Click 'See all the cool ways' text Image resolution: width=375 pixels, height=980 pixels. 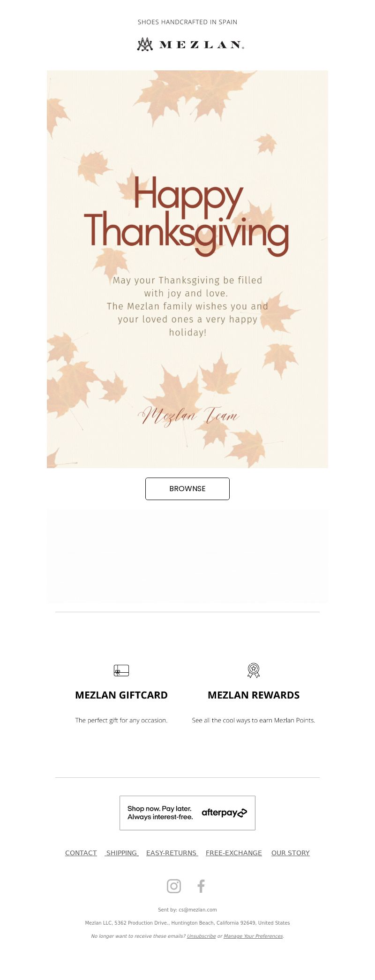254,720
